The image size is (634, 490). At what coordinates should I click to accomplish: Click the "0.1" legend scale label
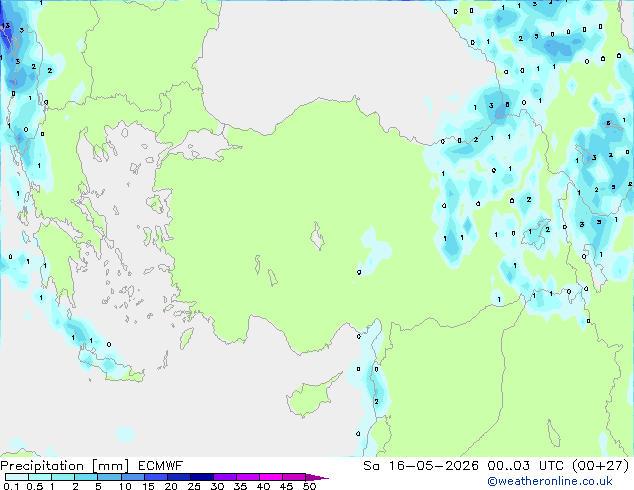(x=11, y=486)
